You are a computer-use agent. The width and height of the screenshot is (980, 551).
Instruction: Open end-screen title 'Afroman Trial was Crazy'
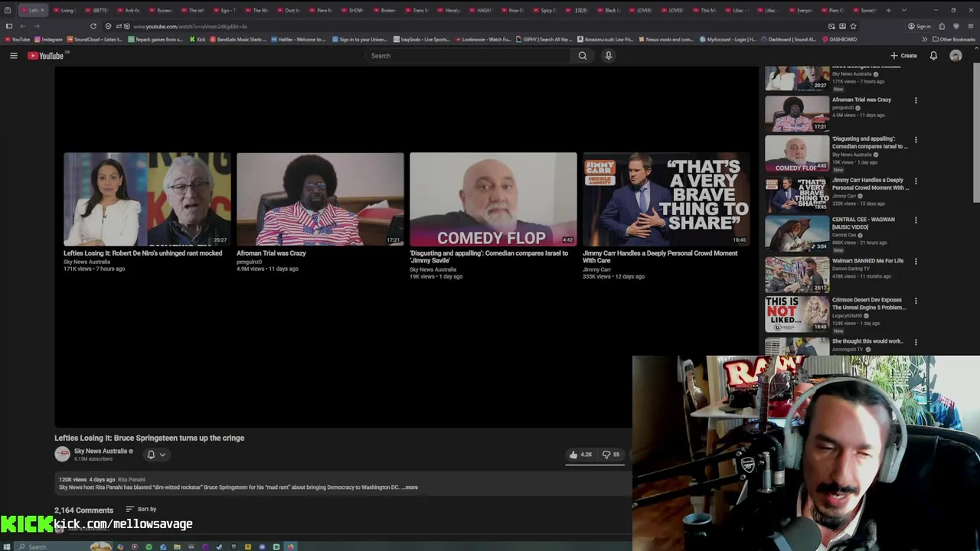click(x=271, y=253)
